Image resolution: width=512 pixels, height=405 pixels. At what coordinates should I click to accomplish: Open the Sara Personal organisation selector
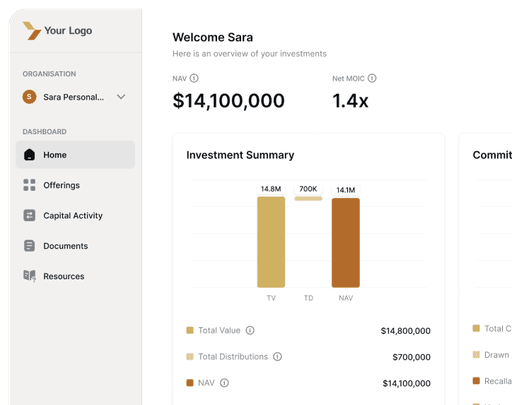point(74,97)
